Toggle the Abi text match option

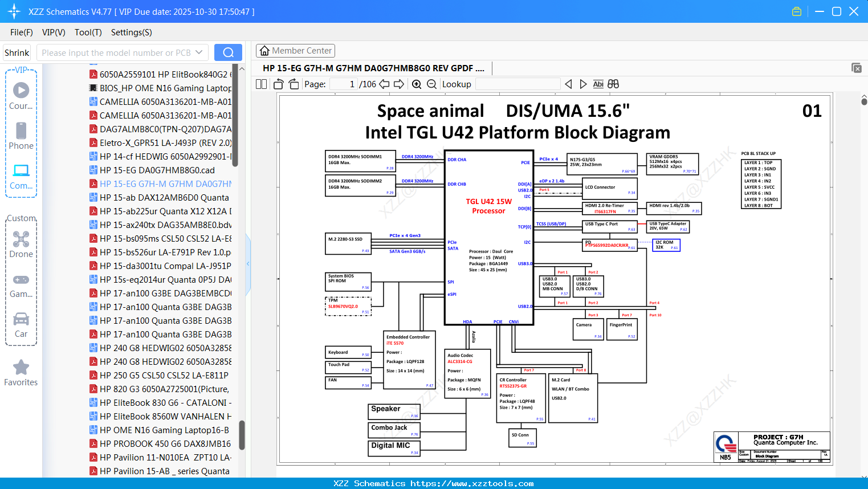pyautogui.click(x=598, y=84)
